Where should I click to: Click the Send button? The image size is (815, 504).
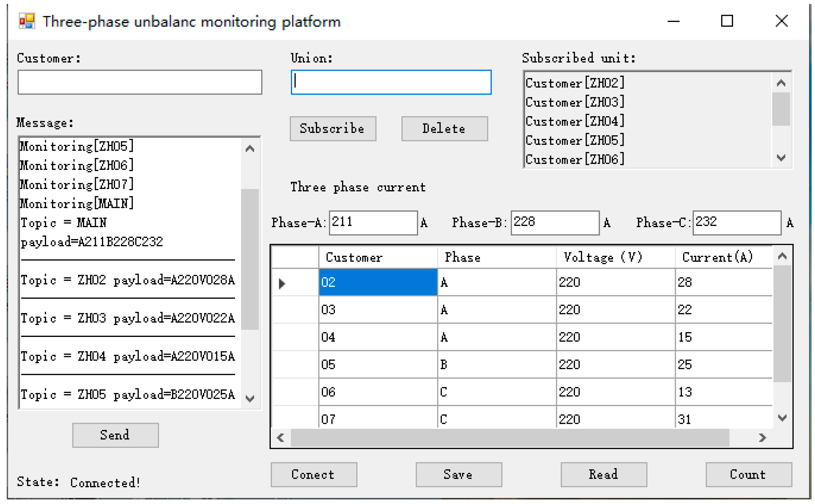pyautogui.click(x=115, y=435)
